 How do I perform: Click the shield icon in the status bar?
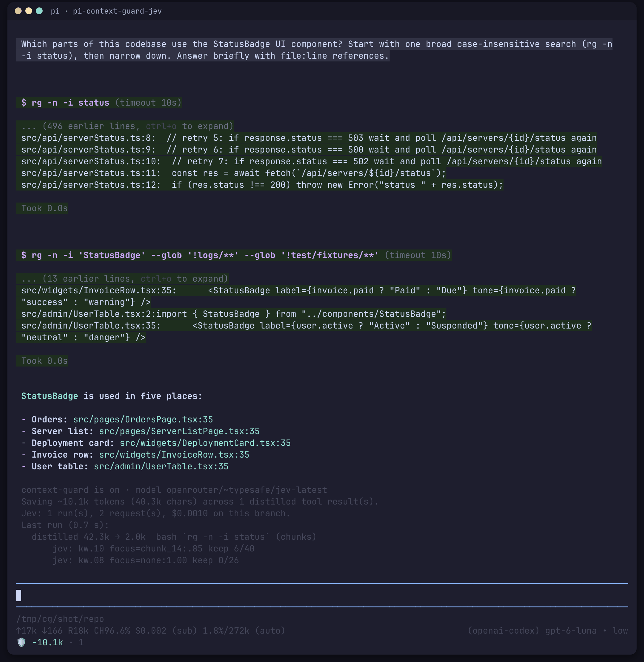[x=21, y=642]
